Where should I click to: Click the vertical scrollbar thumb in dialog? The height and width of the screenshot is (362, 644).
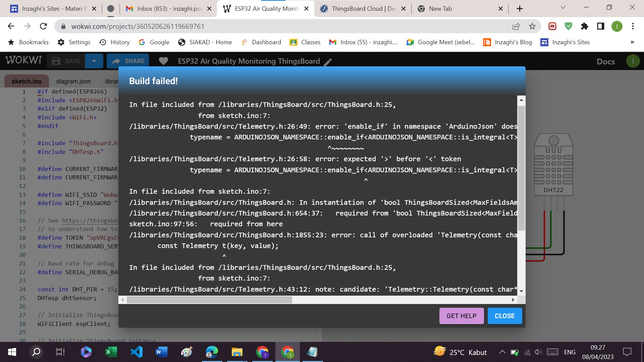click(x=521, y=168)
